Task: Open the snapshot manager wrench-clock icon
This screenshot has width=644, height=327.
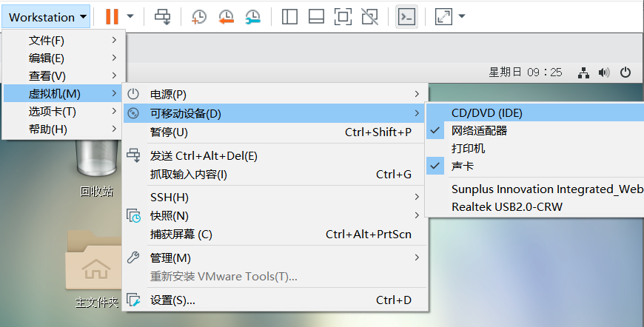Action: click(x=253, y=17)
